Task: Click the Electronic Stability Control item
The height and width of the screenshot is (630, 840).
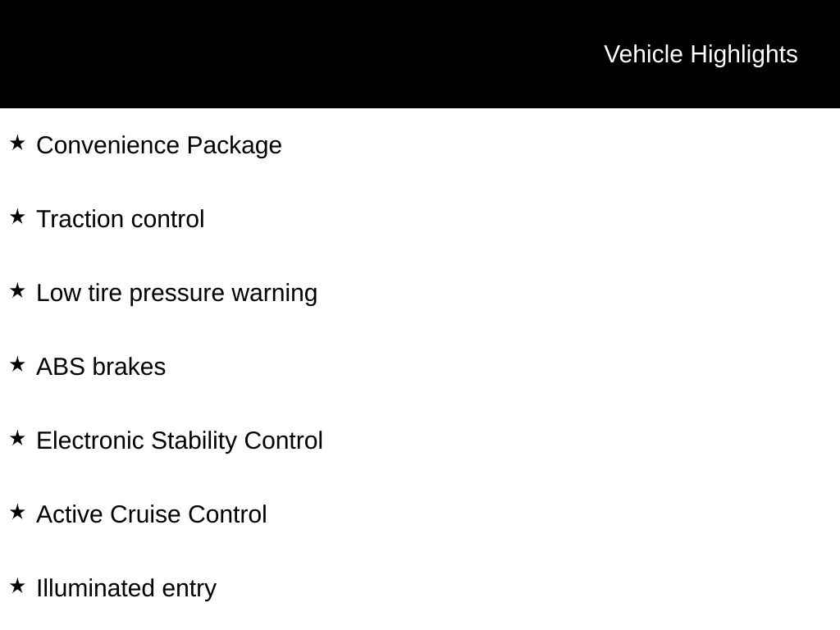Action: [x=180, y=441]
